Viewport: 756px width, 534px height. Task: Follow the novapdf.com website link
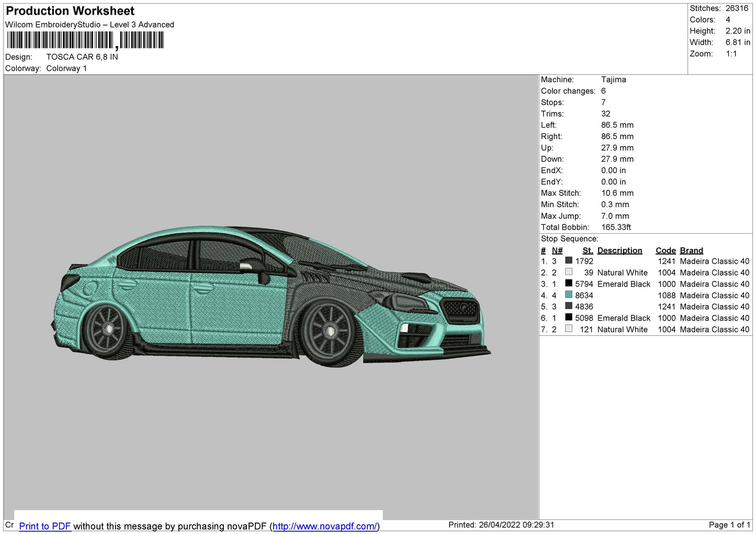[324, 526]
